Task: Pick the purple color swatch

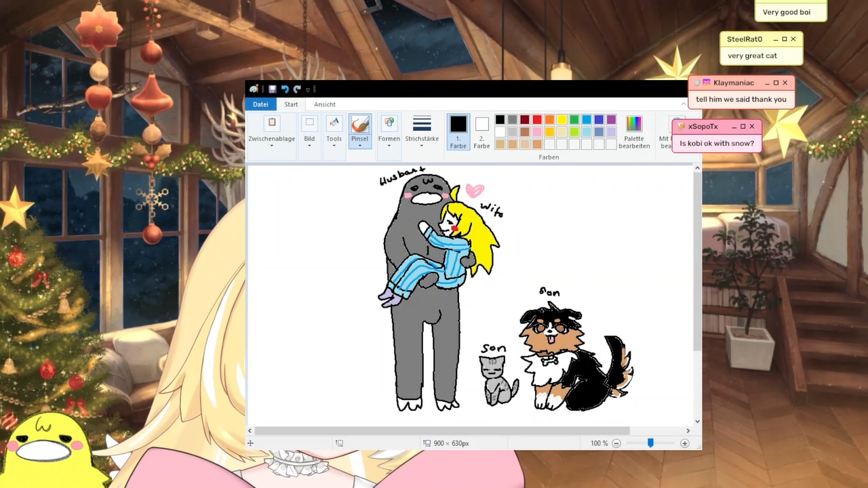Action: click(612, 120)
